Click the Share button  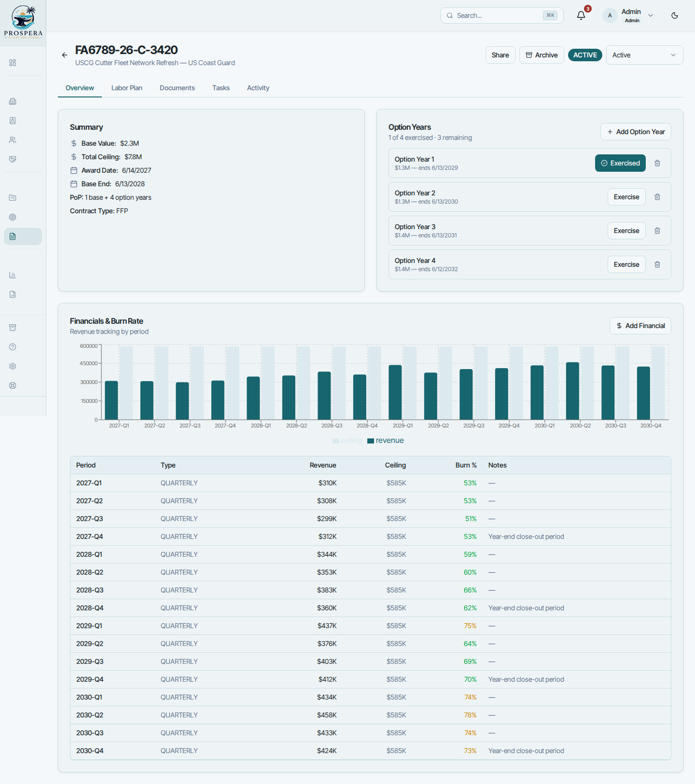(500, 55)
